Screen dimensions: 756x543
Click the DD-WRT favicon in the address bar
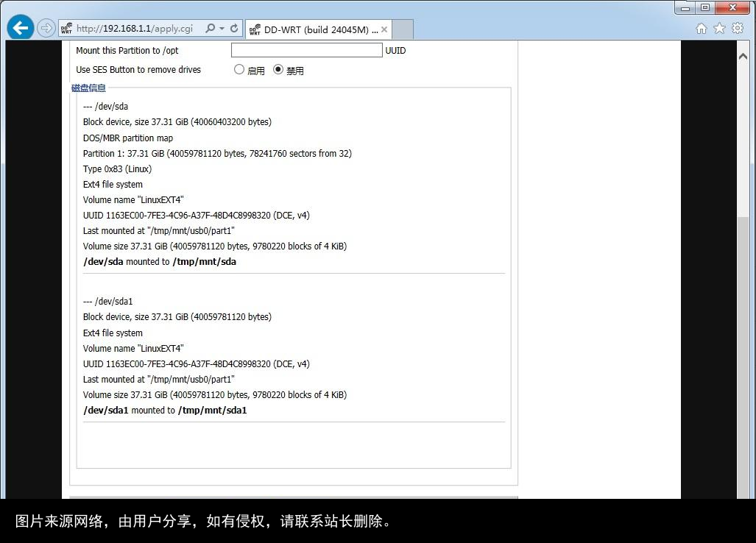point(67,29)
